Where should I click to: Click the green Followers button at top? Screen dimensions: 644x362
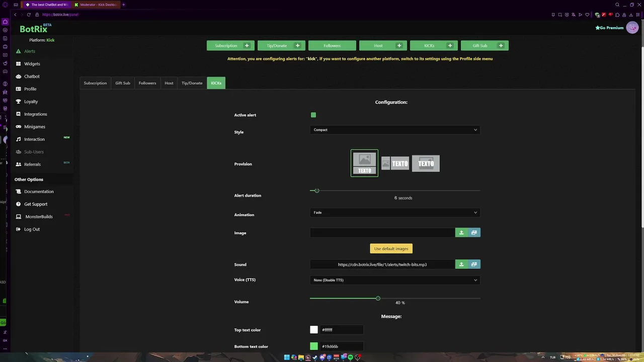(332, 46)
